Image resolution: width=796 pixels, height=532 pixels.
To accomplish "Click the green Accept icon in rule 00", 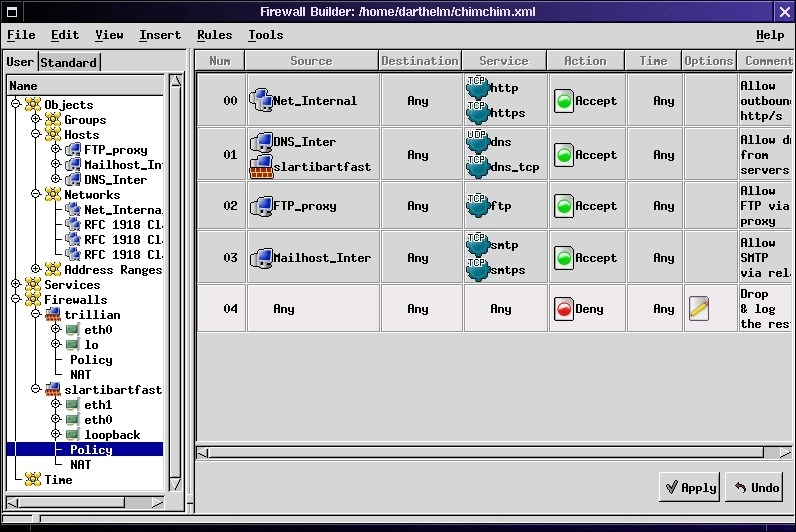I will pyautogui.click(x=563, y=101).
